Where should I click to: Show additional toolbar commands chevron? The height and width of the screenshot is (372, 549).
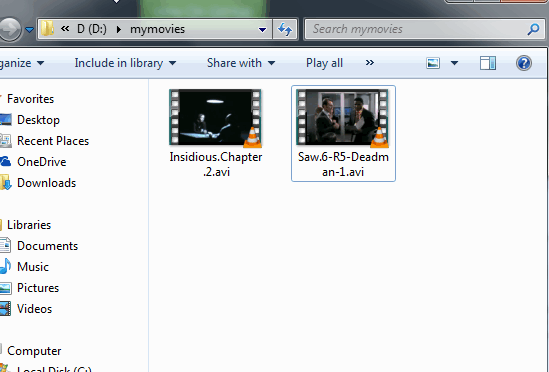coord(370,63)
